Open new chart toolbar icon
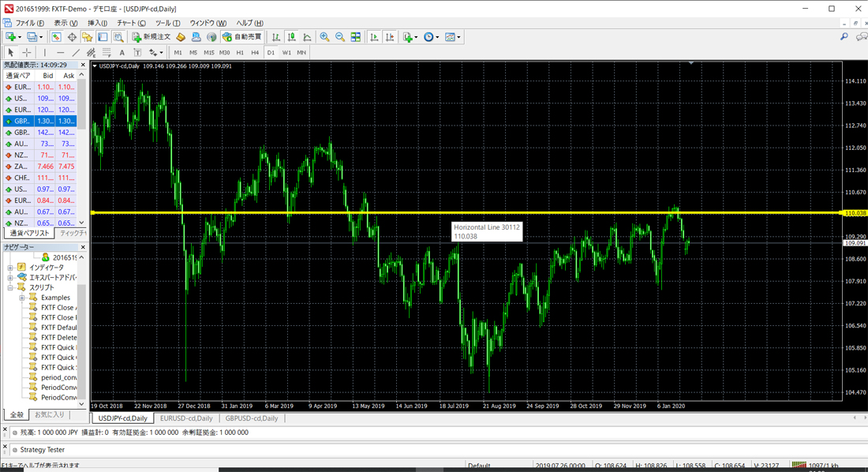The width and height of the screenshot is (868, 472). tap(10, 37)
